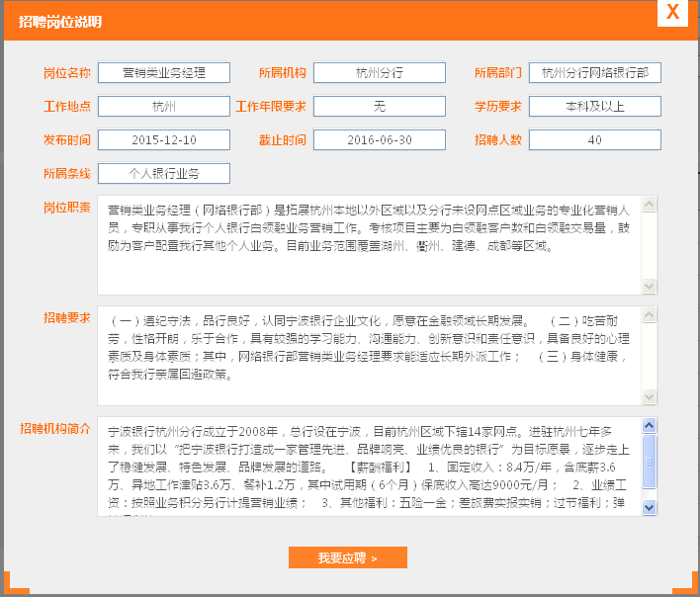This screenshot has height=597, width=700.
Task: Click the 发布时间 field 2015-12-10
Action: coord(164,139)
